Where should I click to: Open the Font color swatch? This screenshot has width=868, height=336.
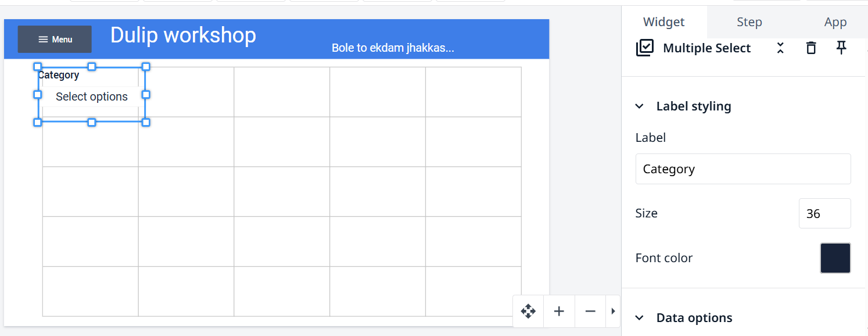(835, 258)
